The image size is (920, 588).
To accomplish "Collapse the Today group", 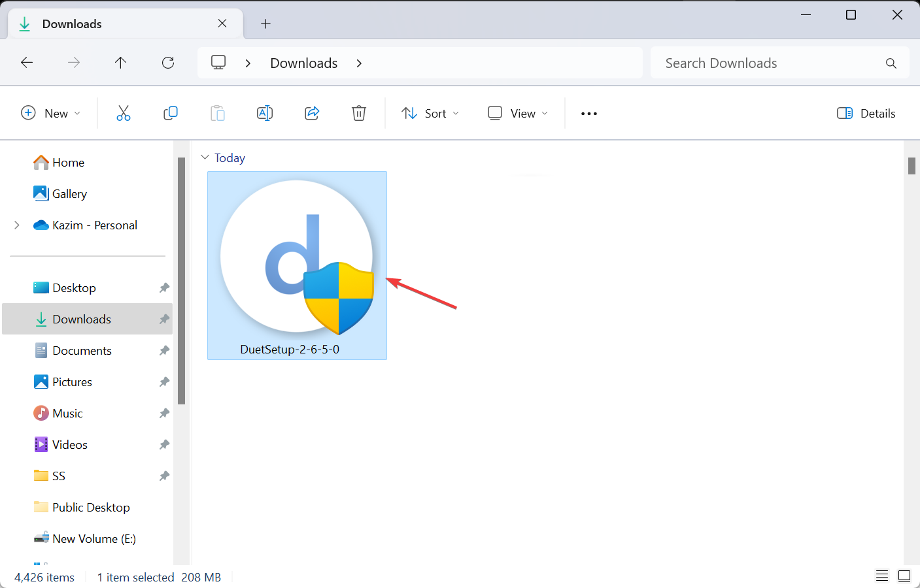I will coord(205,157).
